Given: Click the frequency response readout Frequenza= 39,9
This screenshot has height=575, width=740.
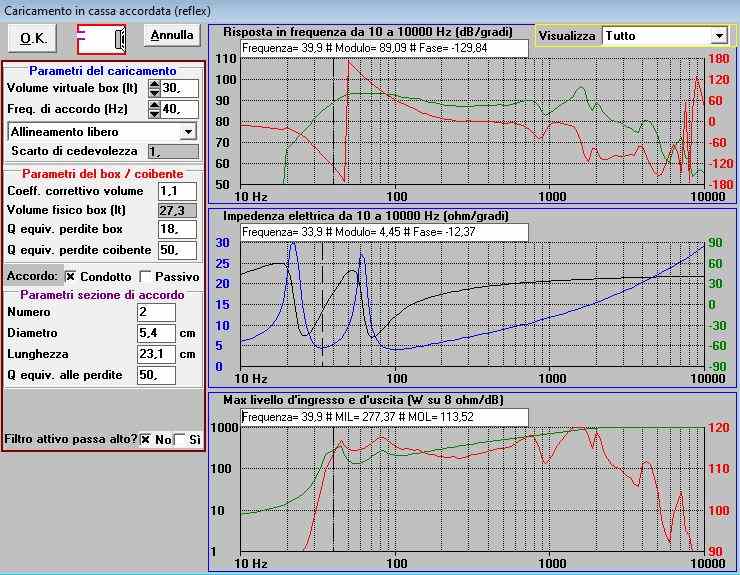Looking at the screenshot, I should pos(384,48).
